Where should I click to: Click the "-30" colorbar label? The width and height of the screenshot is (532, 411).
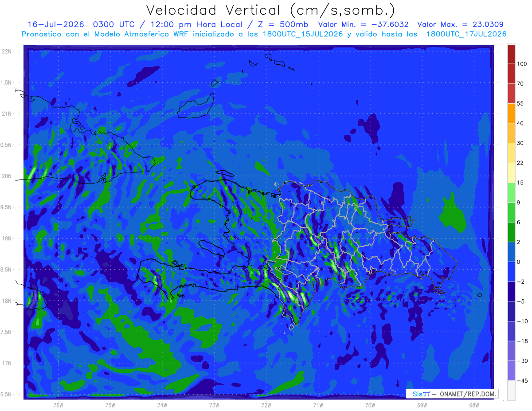pyautogui.click(x=522, y=360)
